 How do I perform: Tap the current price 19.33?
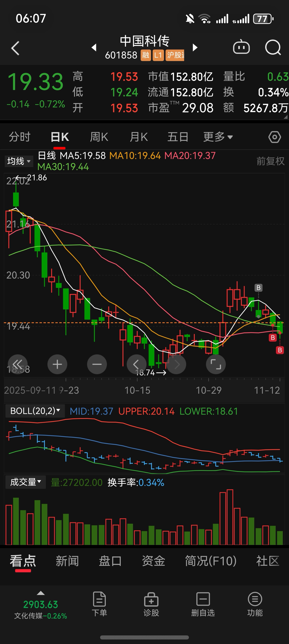point(36,82)
